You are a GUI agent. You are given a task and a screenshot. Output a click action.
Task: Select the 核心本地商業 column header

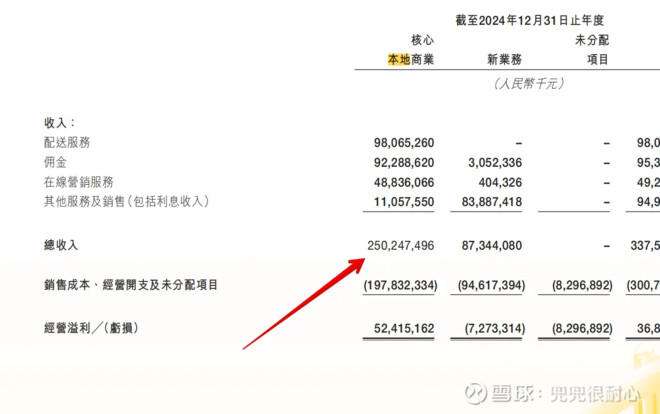[x=410, y=50]
